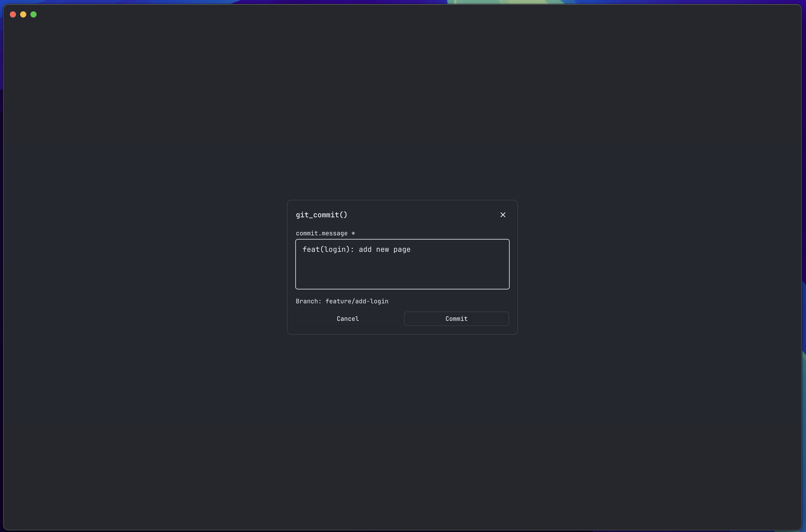Click the 'Branch: feature/add-login' label

coord(342,301)
